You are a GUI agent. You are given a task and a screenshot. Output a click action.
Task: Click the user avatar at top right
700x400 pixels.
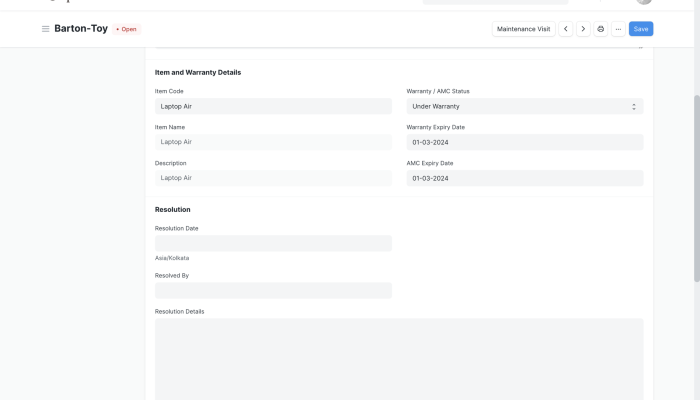(x=644, y=1)
